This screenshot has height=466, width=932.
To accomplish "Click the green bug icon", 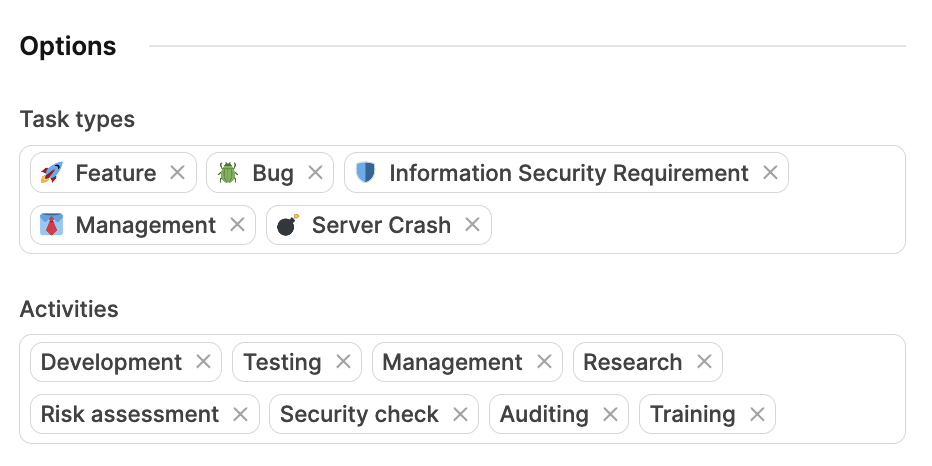I will [x=228, y=173].
